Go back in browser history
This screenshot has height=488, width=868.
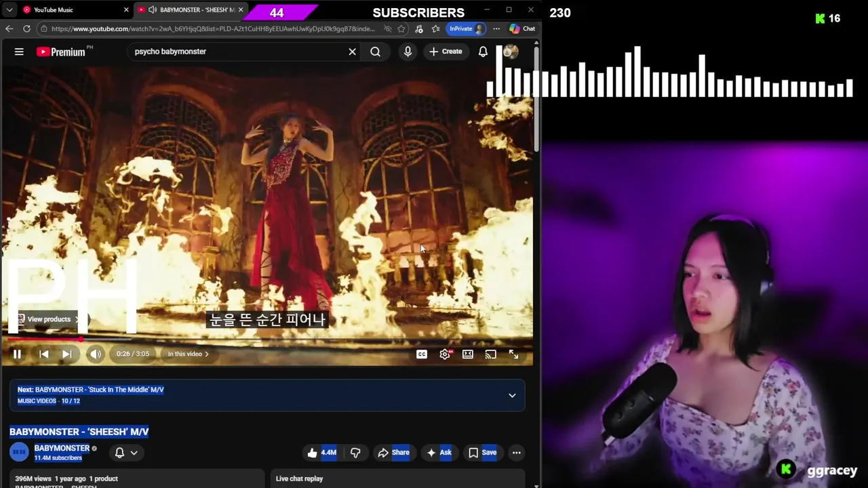(x=9, y=28)
